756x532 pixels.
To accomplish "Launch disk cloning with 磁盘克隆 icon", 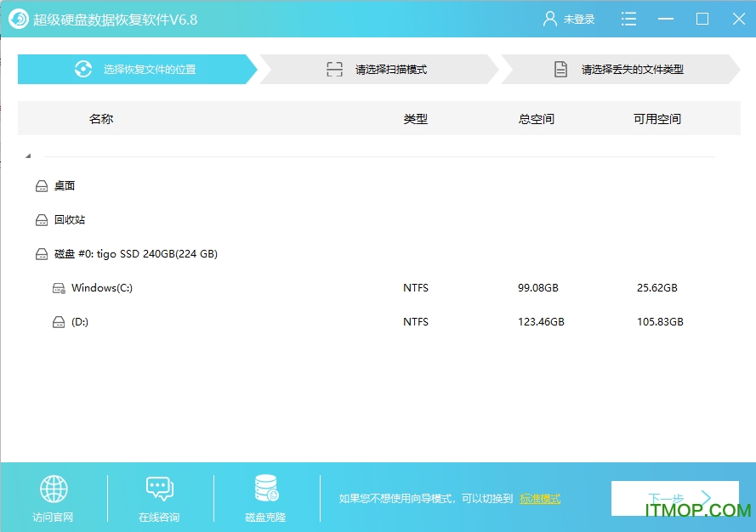I will click(x=266, y=490).
